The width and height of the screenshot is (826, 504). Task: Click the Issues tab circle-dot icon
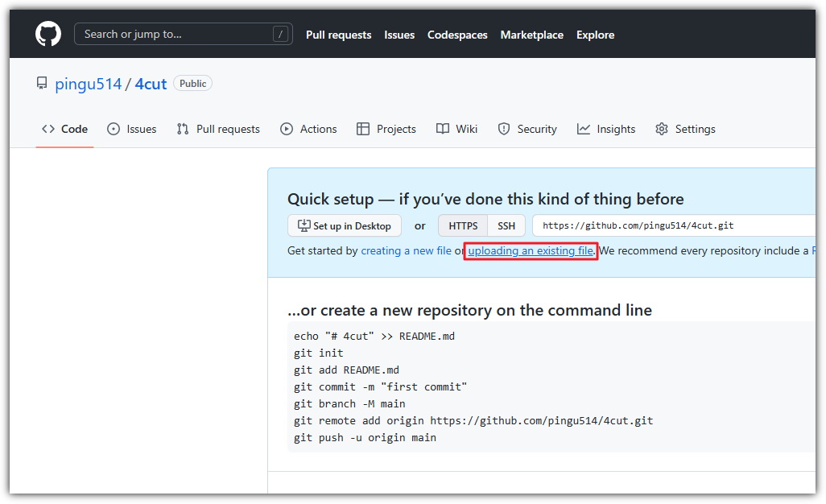click(x=114, y=129)
